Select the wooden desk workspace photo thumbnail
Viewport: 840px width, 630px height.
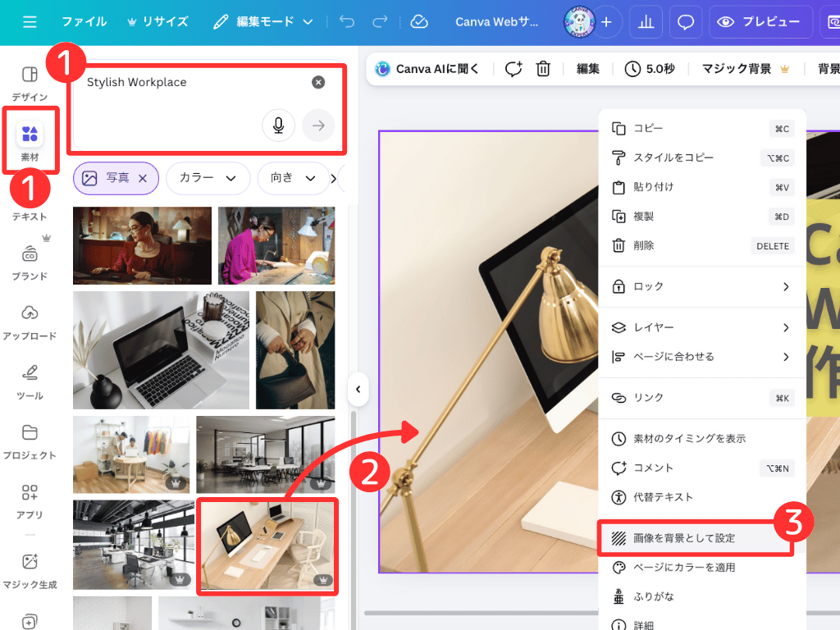pyautogui.click(x=267, y=546)
